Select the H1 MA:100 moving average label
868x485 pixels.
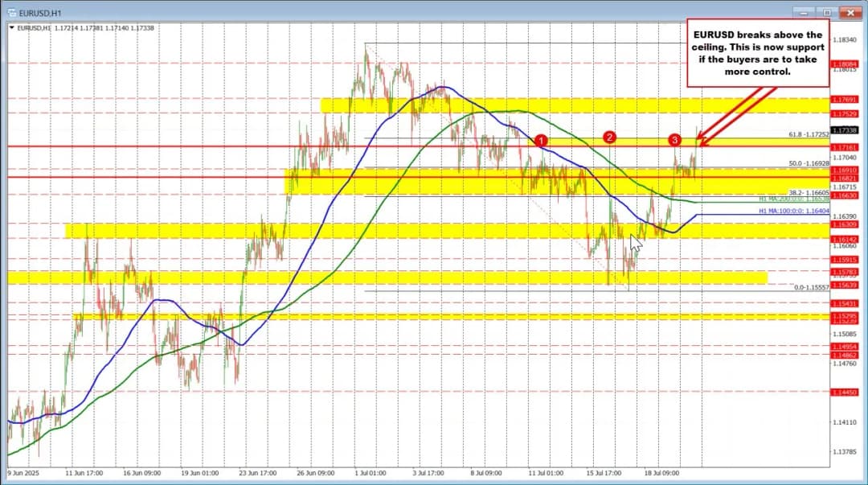coord(794,211)
